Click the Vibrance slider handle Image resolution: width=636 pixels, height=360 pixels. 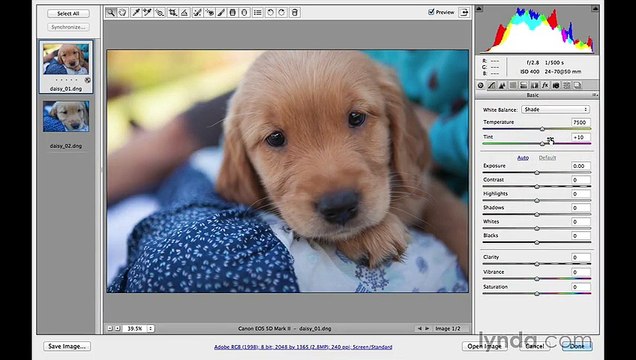(537, 279)
